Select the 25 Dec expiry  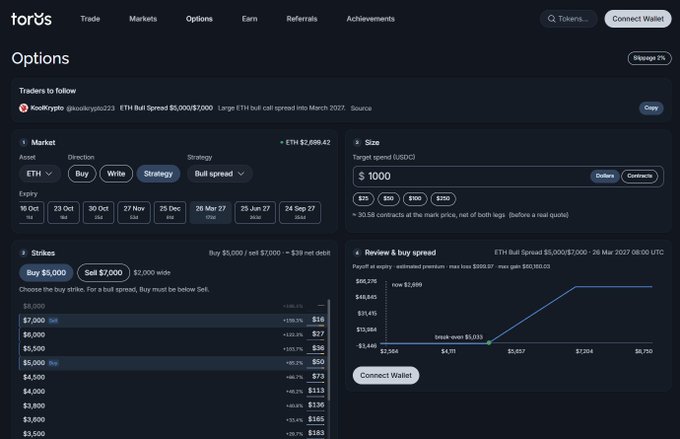tap(170, 212)
